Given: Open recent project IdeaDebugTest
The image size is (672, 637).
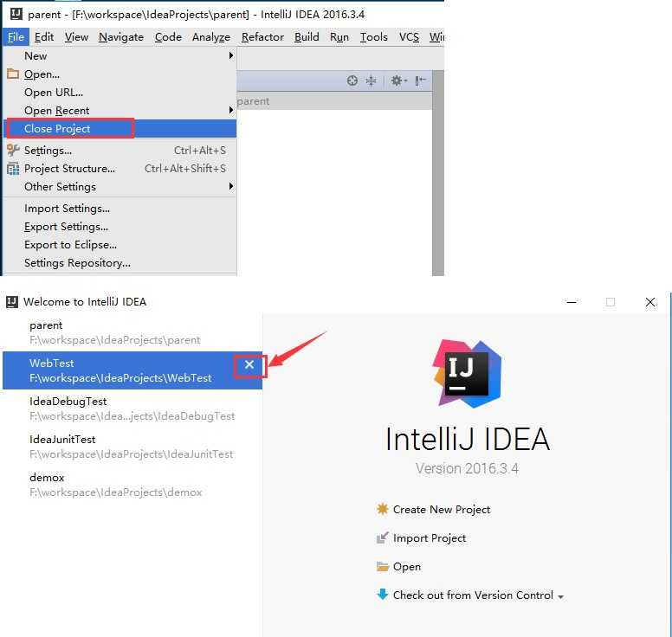Looking at the screenshot, I should [x=132, y=409].
